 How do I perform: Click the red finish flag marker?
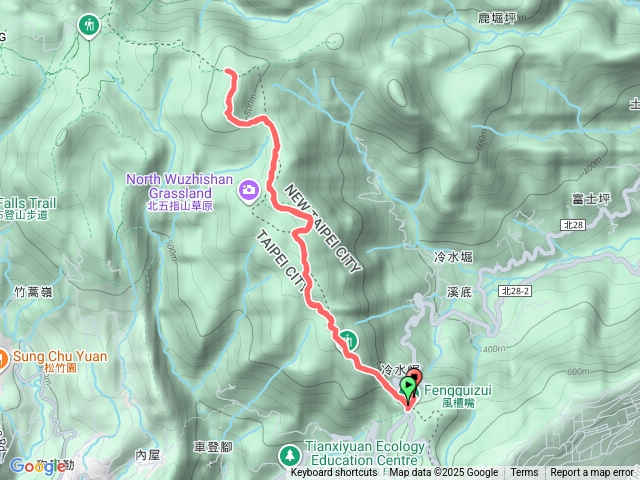(x=416, y=378)
